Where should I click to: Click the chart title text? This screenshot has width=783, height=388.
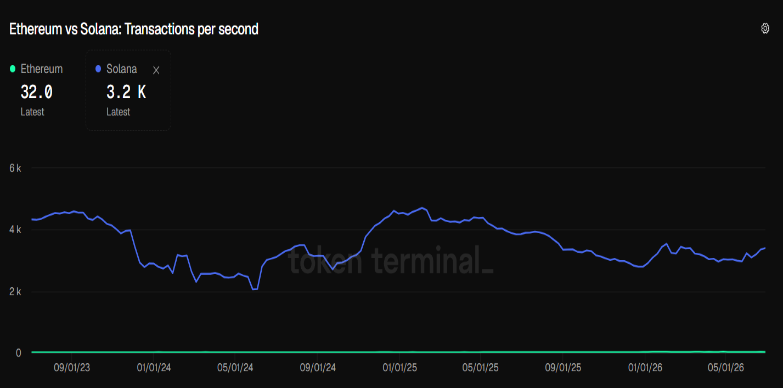pos(134,29)
